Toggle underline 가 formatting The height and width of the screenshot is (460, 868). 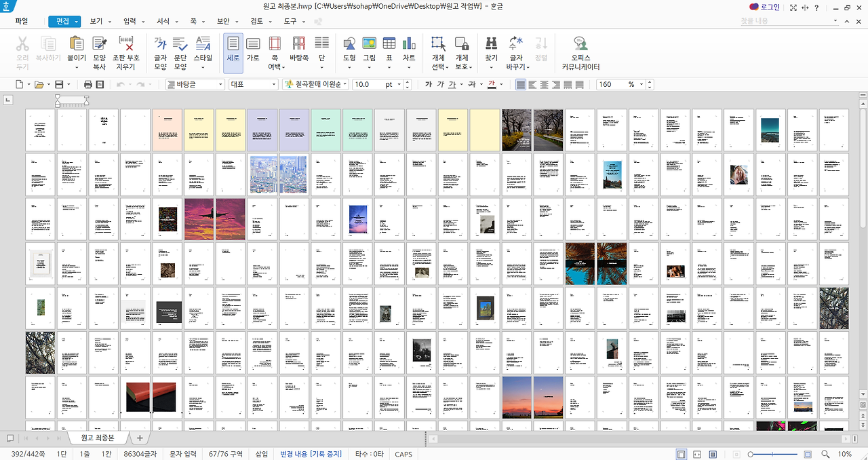(452, 85)
